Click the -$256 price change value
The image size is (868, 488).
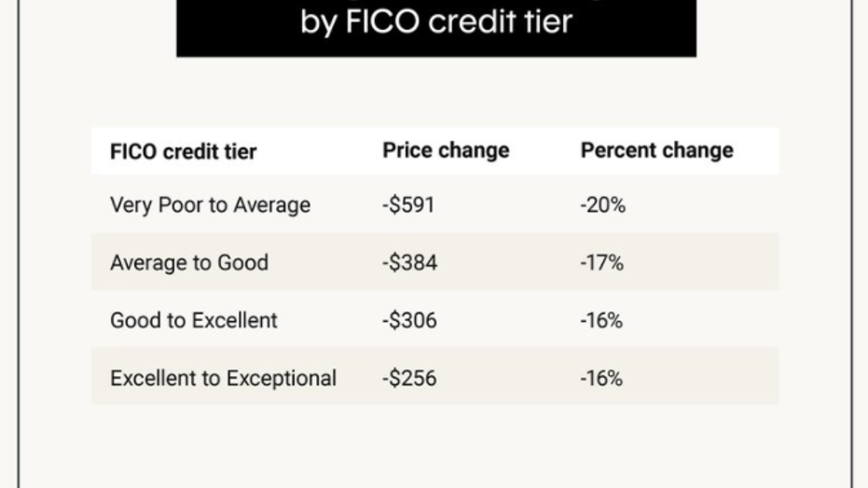point(409,378)
